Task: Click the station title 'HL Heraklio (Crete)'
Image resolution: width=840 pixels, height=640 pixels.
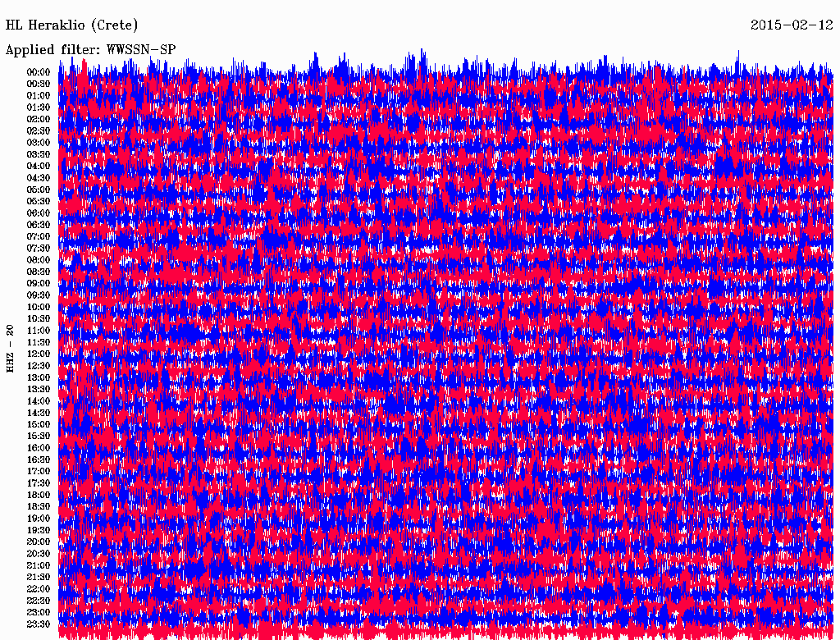Action: [x=72, y=25]
